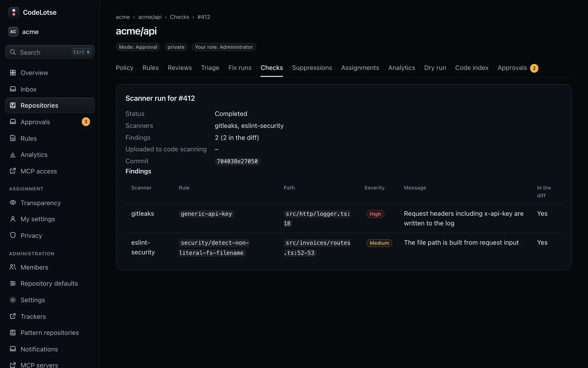Screen dimensions: 588x368
Task: Click the Ctrl K shortcut hint
Action: click(x=82, y=52)
